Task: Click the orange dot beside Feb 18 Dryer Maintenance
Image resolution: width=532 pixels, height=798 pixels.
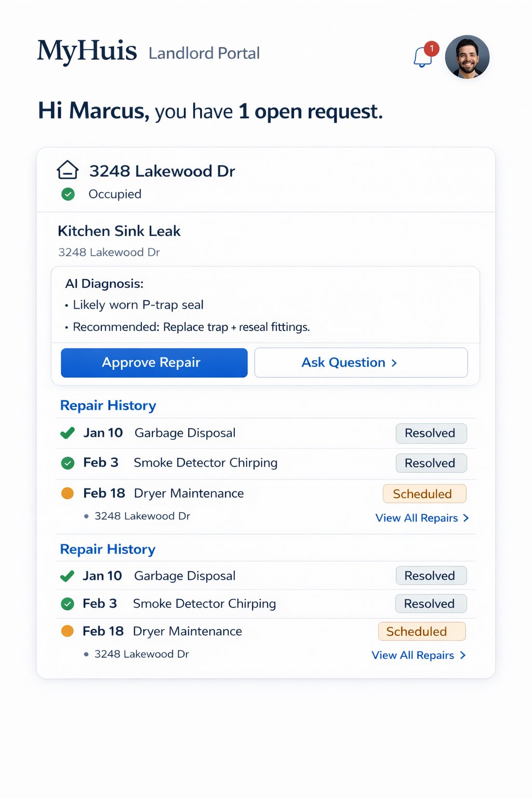Action: point(68,493)
